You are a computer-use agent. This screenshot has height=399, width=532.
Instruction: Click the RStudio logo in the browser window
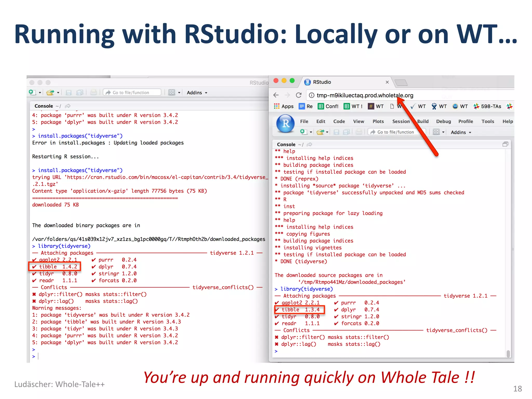285,124
